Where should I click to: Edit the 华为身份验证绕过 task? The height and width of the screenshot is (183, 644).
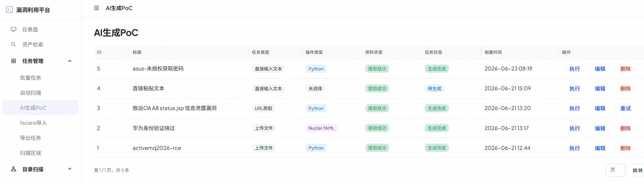[x=600, y=128]
